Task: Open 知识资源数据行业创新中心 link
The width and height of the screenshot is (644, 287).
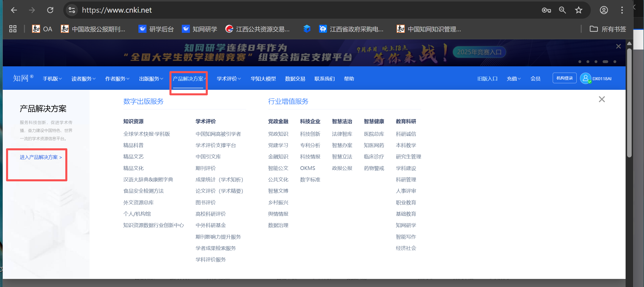Action: click(x=154, y=225)
